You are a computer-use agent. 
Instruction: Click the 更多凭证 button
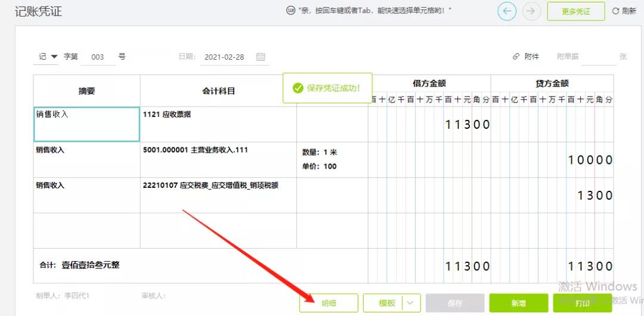point(575,11)
